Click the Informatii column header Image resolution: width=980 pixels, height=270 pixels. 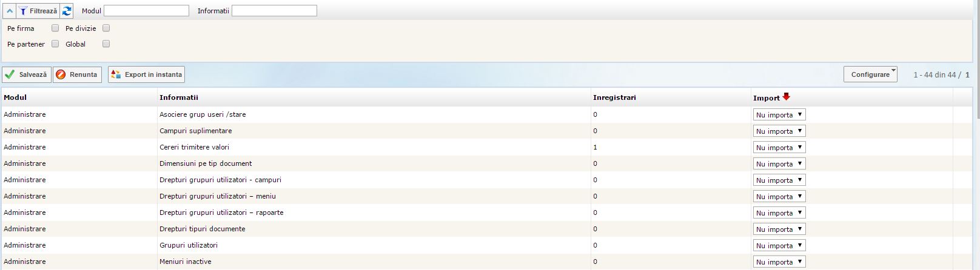coord(179,97)
